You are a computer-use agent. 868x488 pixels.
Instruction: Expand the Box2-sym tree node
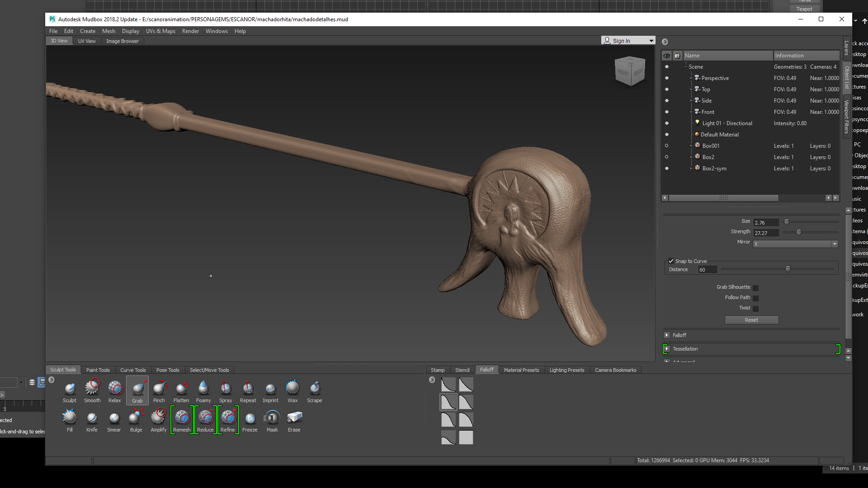point(691,169)
